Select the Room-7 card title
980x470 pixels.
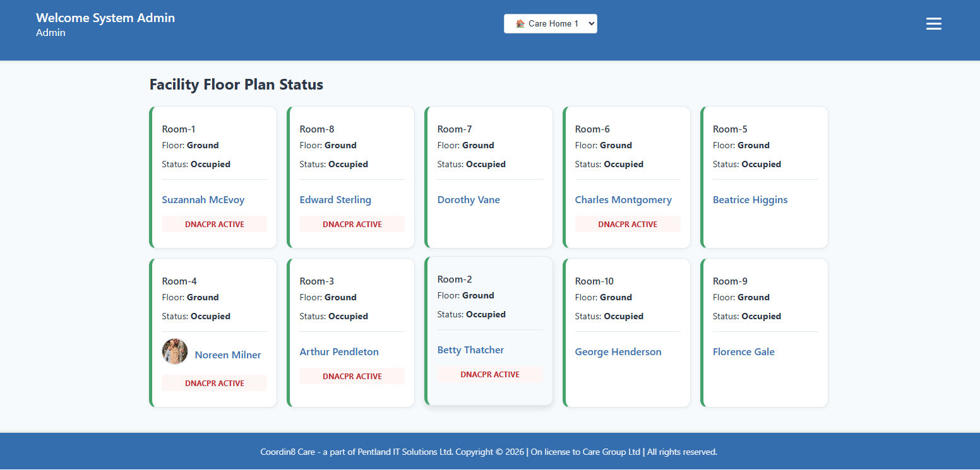click(455, 129)
